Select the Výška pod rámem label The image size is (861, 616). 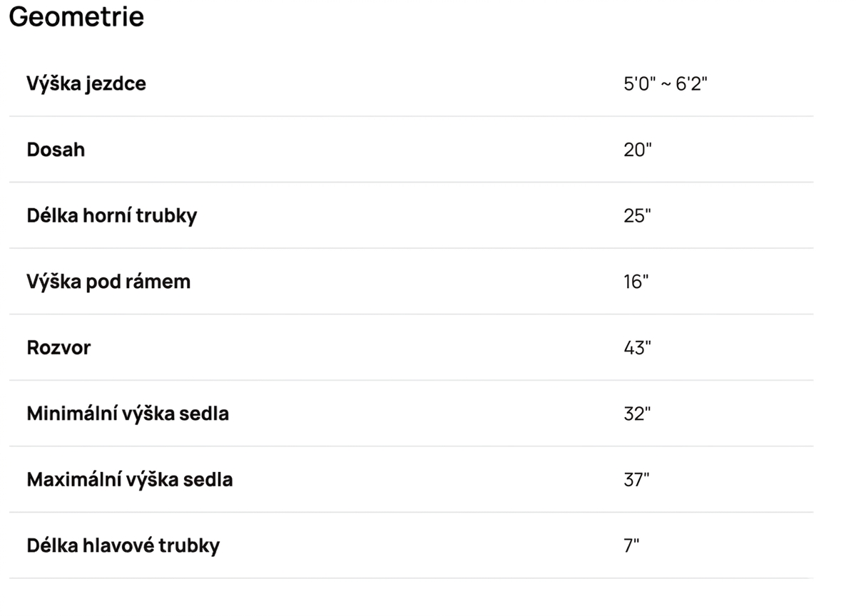pos(108,282)
